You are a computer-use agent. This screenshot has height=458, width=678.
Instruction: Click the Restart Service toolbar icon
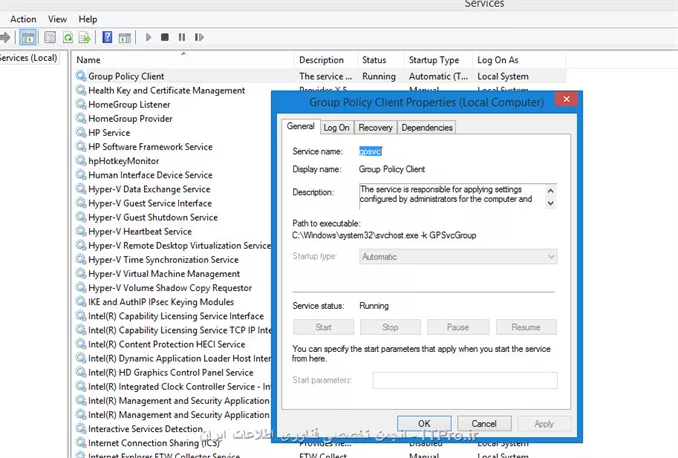click(x=199, y=38)
